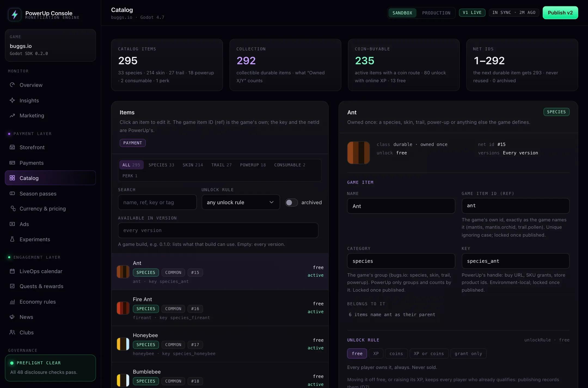Click the Honeybee row color swatch

(x=123, y=344)
